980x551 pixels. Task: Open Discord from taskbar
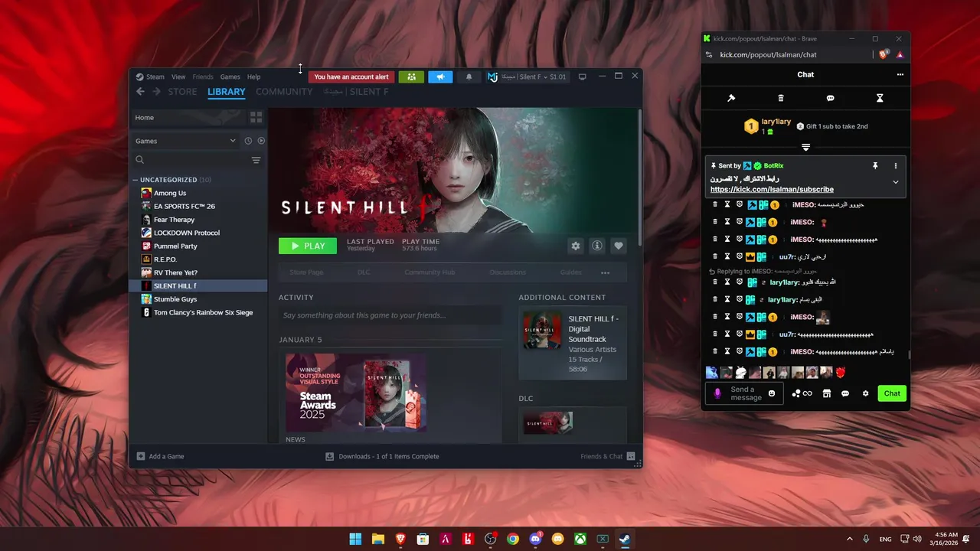536,539
